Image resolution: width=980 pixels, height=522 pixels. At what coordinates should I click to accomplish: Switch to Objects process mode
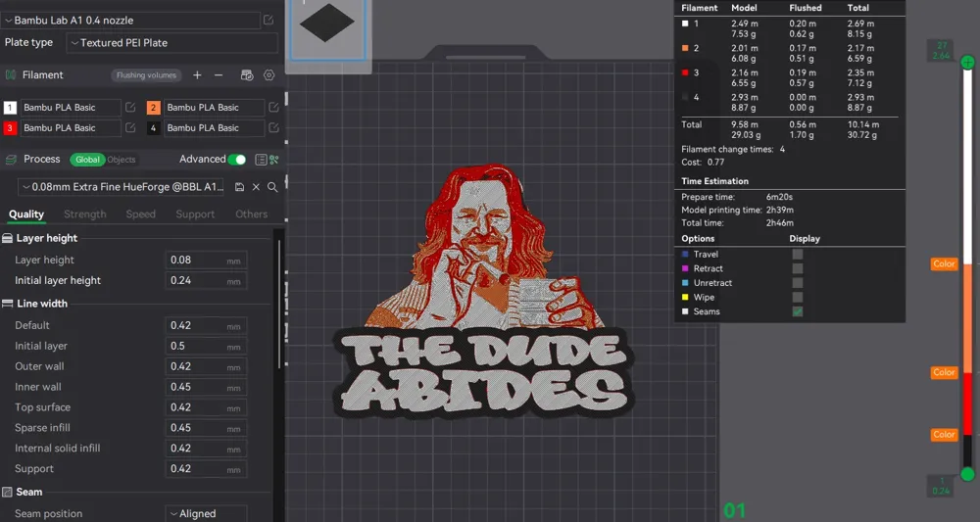[x=122, y=160]
